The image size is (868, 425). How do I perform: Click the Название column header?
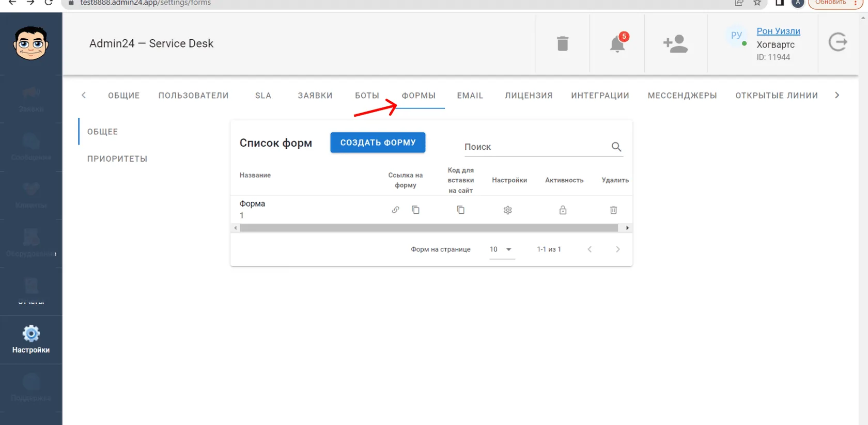coord(255,175)
